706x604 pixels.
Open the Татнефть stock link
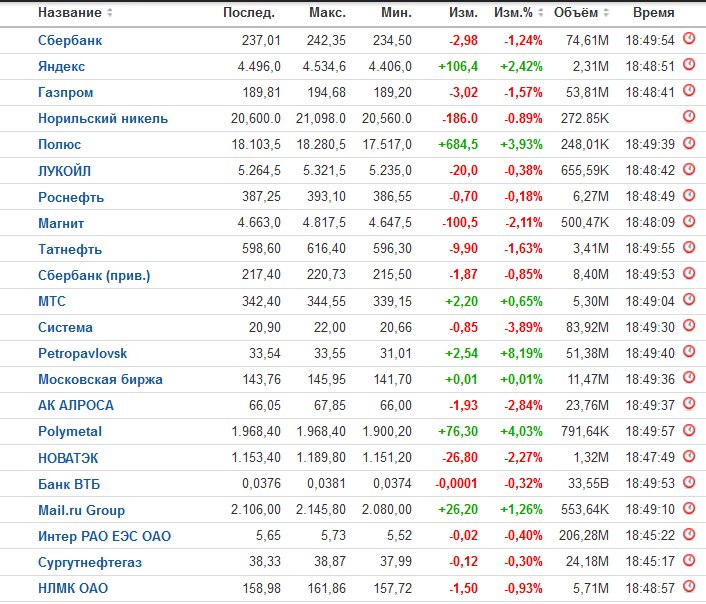pos(70,250)
